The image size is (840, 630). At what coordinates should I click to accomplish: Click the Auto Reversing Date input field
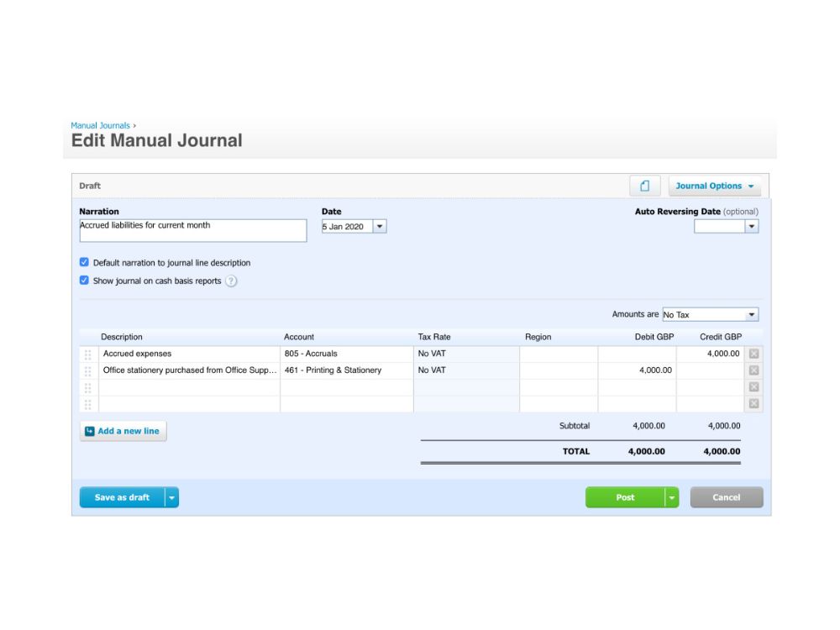coord(720,226)
